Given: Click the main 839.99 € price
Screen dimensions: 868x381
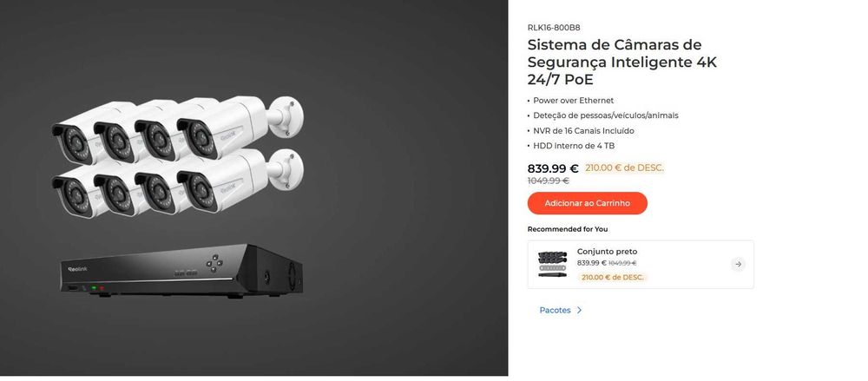Looking at the screenshot, I should click(552, 168).
